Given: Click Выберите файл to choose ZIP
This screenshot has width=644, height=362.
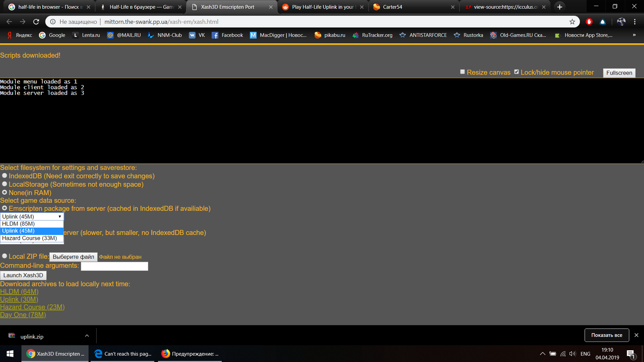Looking at the screenshot, I should pos(73,257).
